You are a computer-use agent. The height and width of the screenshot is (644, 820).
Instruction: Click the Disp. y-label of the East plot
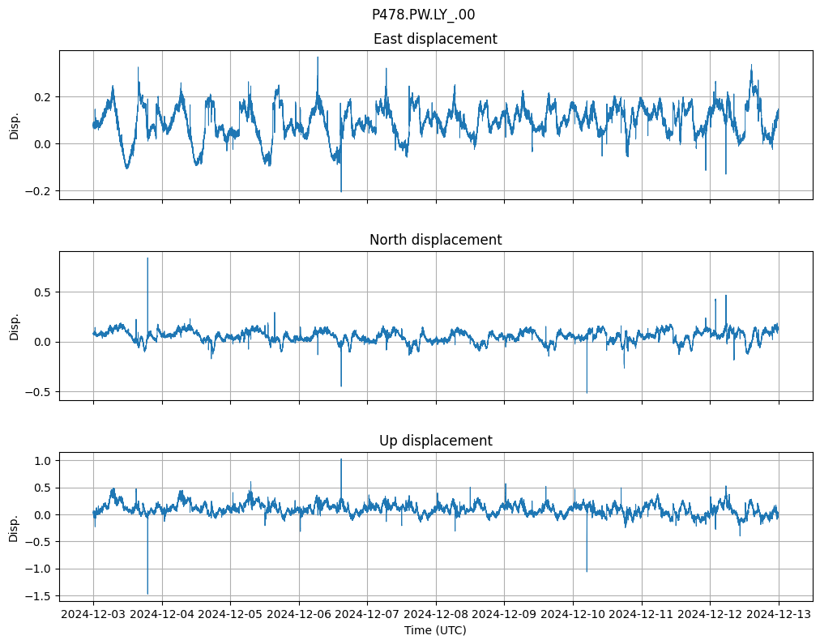[x=15, y=125]
